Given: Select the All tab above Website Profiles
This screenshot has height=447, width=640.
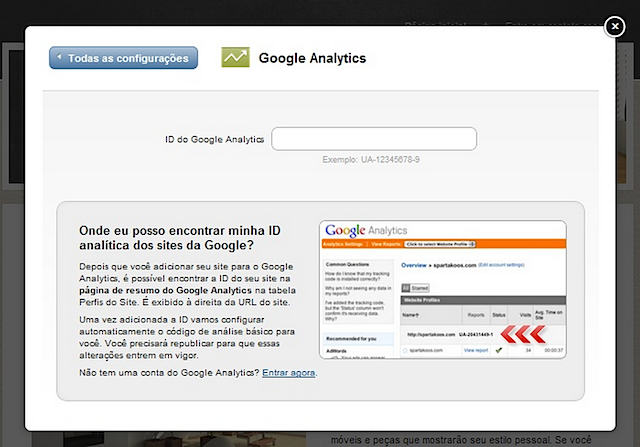Looking at the screenshot, I should 406,287.
